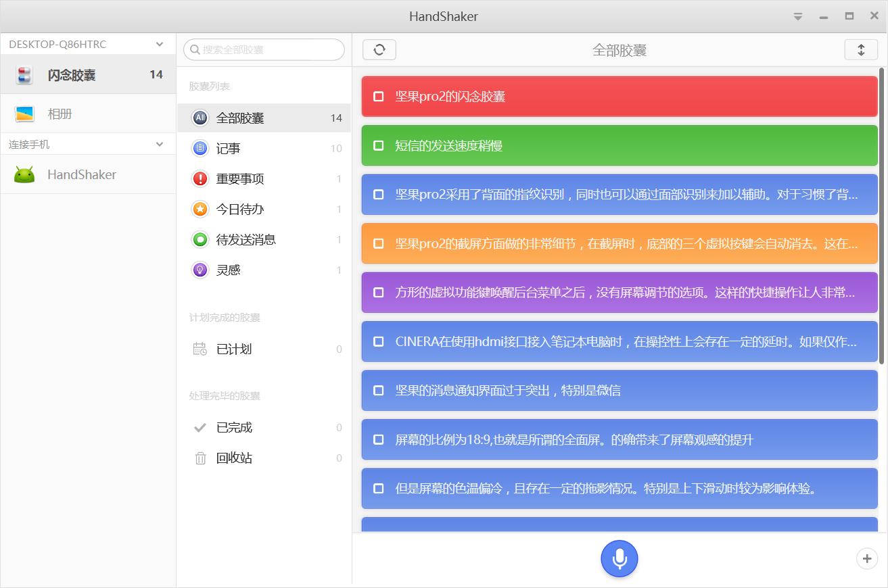Click the 今日待办 star icon
The height and width of the screenshot is (588, 888).
click(199, 209)
